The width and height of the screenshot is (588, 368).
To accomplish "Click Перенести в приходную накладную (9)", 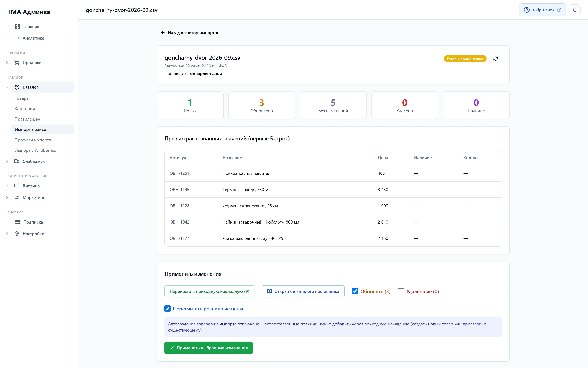I will click(x=209, y=291).
